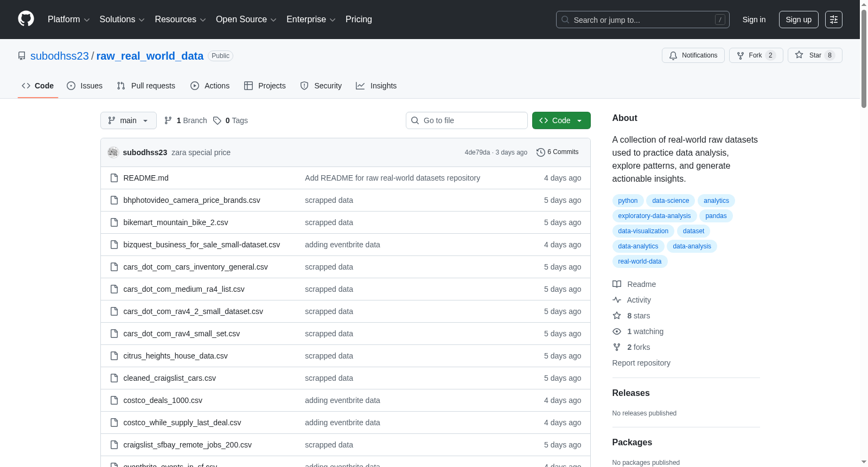Click the eye icon beside 1 watching
This screenshot has width=868, height=467.
(617, 331)
